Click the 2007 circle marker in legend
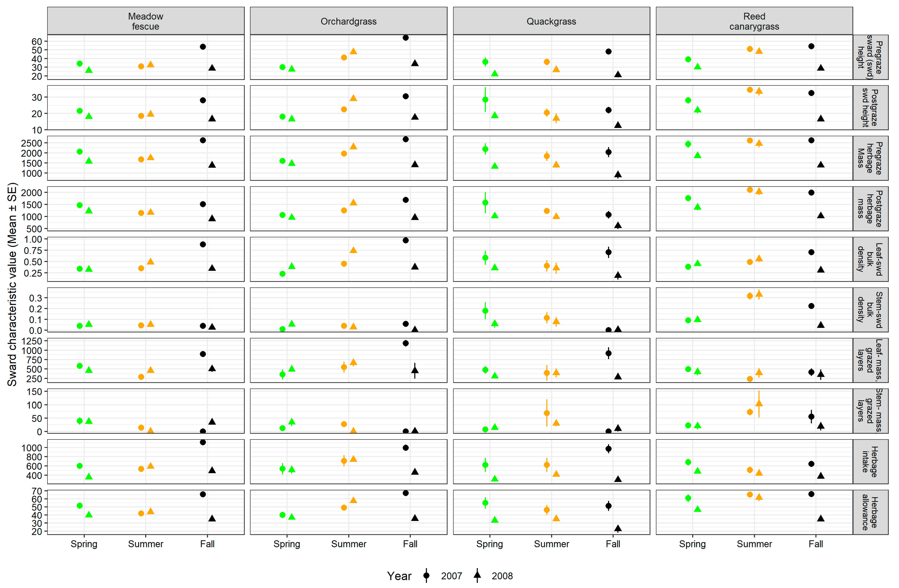 click(426, 576)
